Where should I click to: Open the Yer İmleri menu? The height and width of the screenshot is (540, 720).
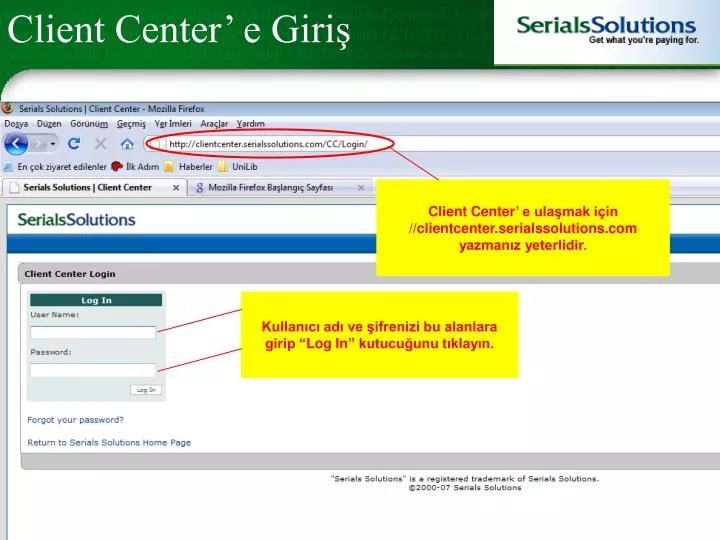pos(173,124)
